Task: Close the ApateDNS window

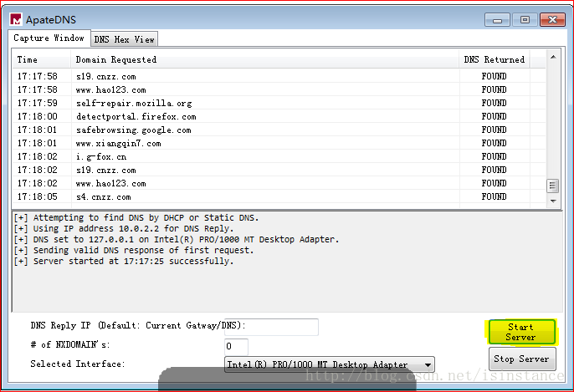Action: pos(553,20)
